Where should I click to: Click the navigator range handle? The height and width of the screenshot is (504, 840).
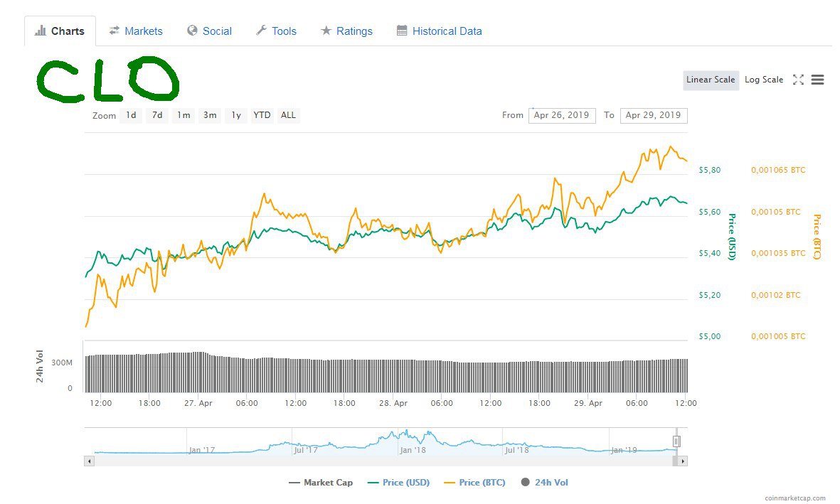[676, 441]
